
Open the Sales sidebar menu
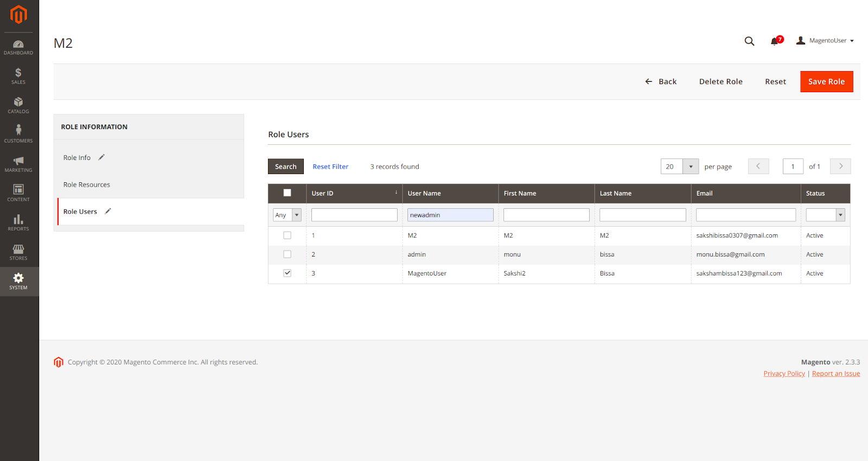coord(18,76)
